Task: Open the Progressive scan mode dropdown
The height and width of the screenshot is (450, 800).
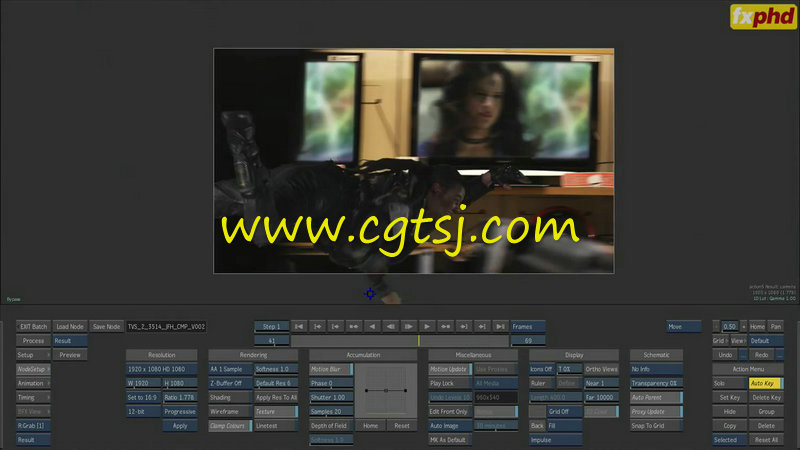Action: (x=180, y=411)
